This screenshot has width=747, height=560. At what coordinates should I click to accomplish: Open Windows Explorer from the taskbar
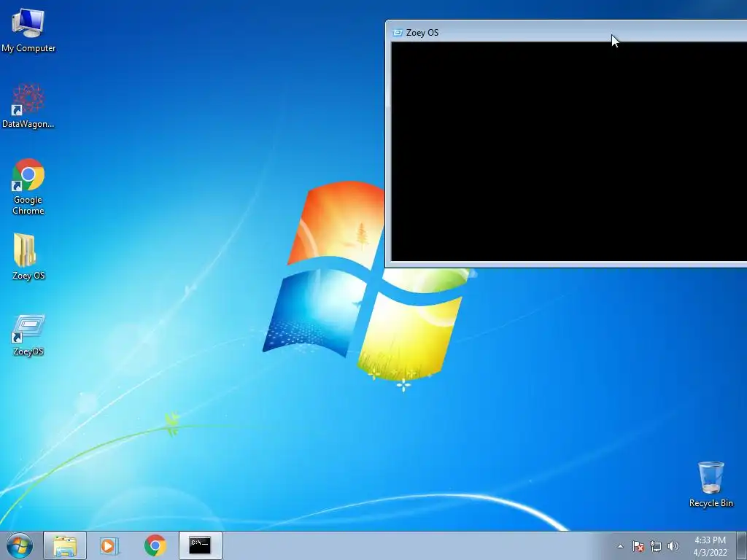pyautogui.click(x=65, y=545)
